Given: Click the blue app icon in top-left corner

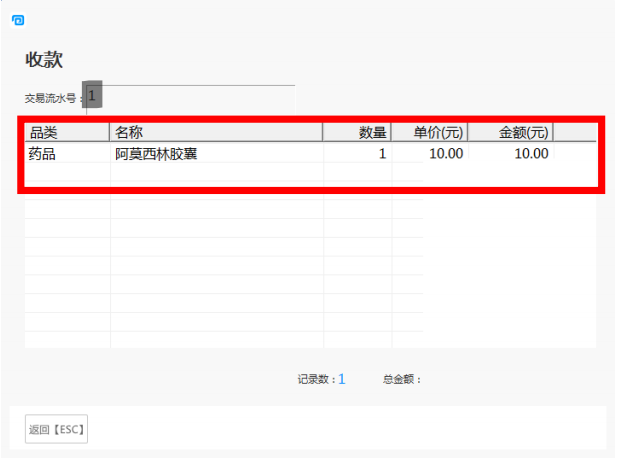Looking at the screenshot, I should coord(17,20).
